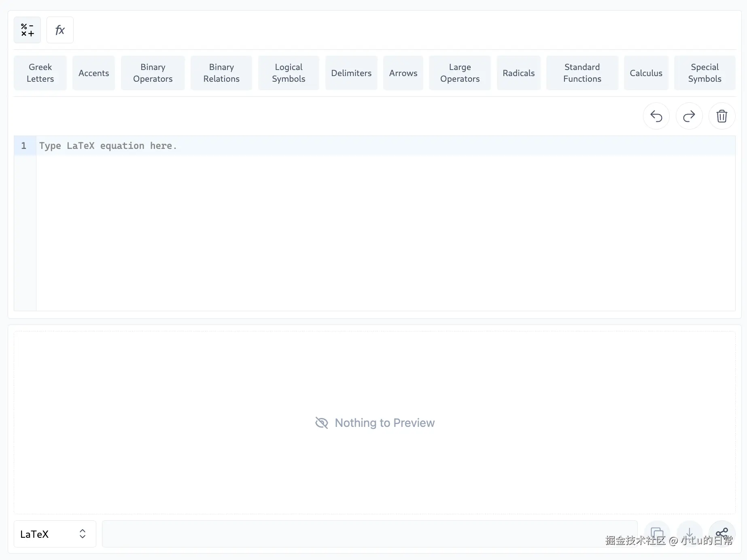Open the LaTeX format dropdown

[x=55, y=534]
